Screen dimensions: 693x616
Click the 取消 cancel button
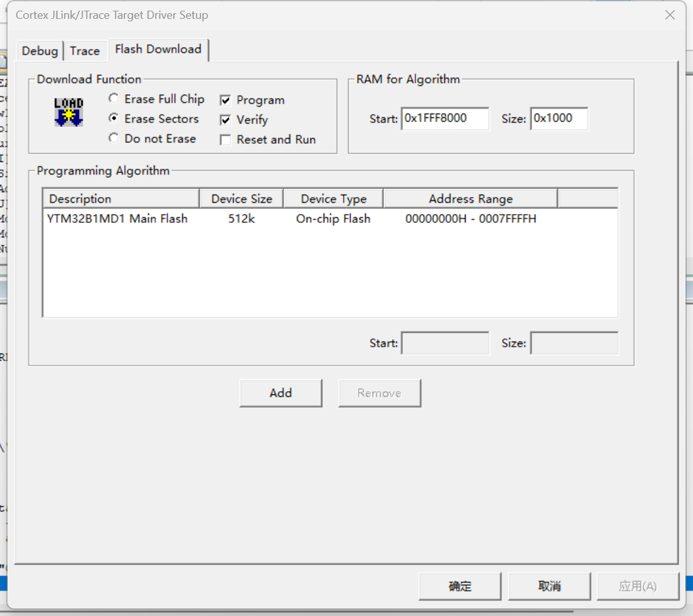coord(549,586)
